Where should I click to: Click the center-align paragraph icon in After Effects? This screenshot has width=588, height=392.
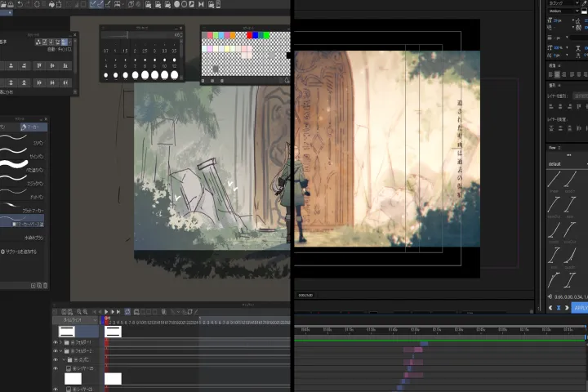tap(557, 74)
